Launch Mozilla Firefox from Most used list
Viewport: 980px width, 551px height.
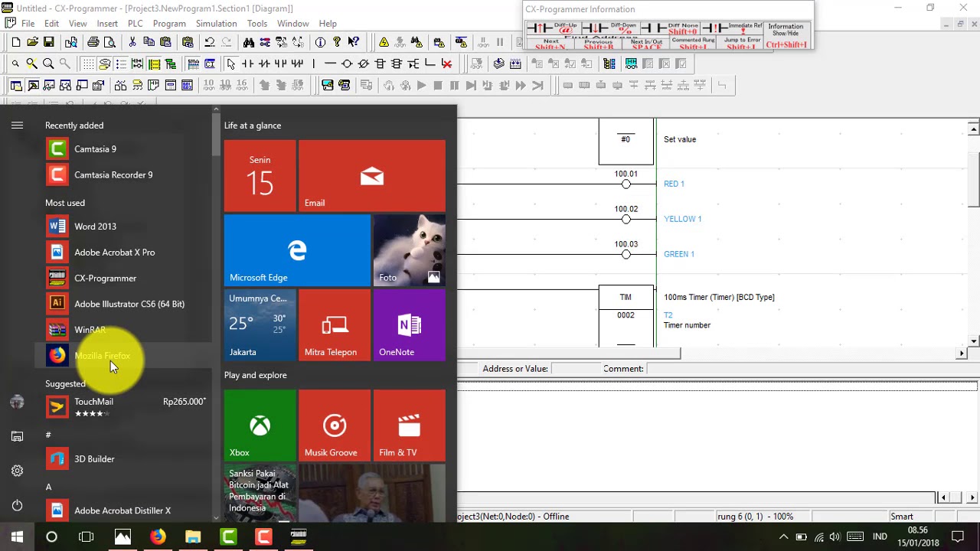point(123,356)
